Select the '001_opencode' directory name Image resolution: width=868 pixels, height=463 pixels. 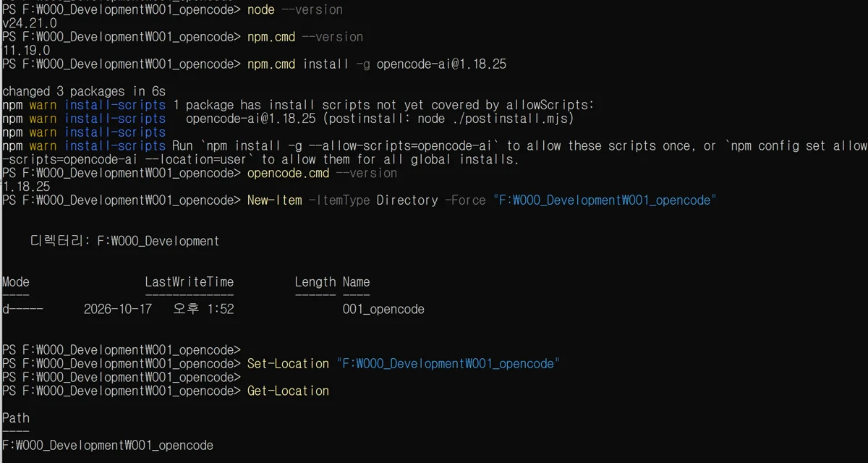pos(383,309)
